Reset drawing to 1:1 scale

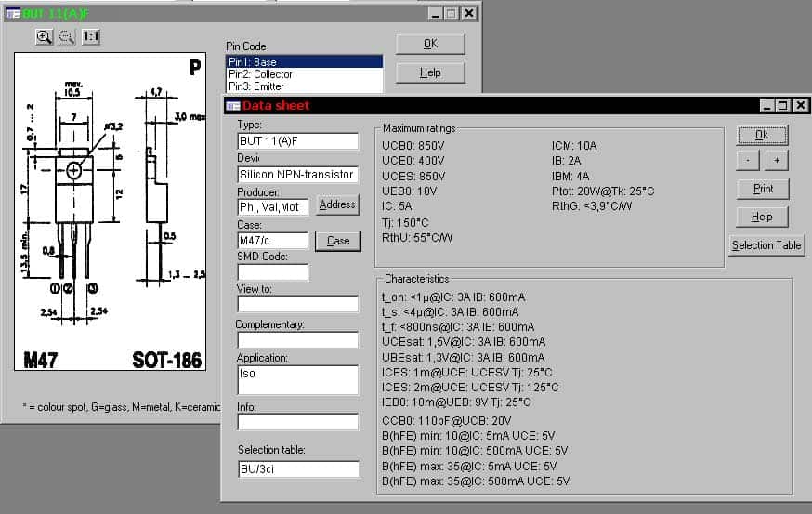[91, 37]
